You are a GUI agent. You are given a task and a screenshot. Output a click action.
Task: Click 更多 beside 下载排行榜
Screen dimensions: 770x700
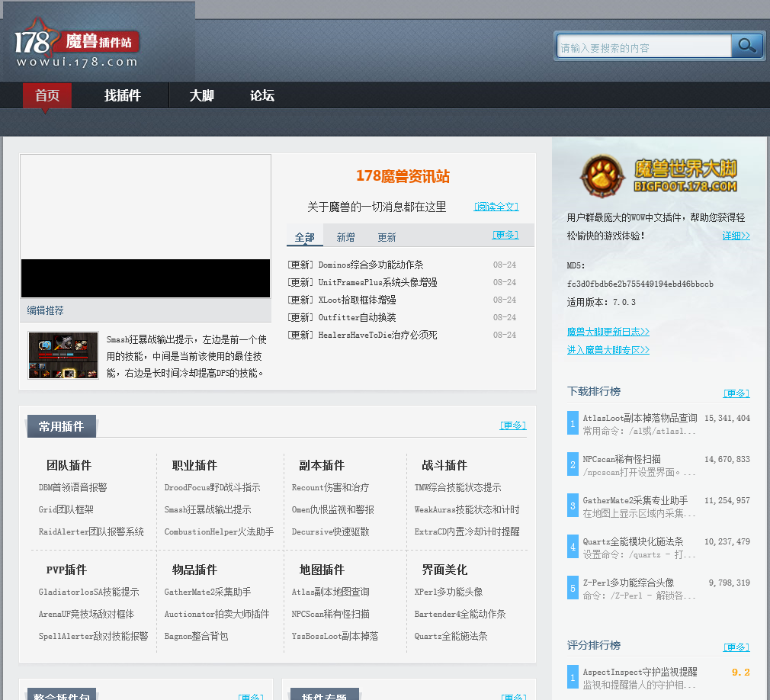[x=736, y=393]
